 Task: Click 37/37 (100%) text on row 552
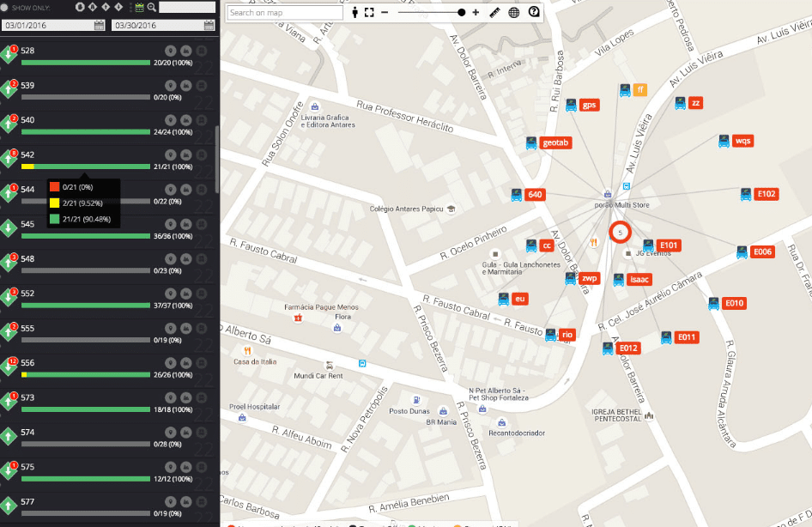(173, 306)
